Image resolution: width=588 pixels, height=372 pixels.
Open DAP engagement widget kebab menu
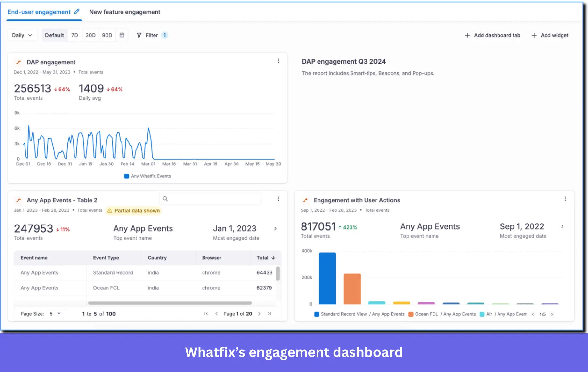278,61
